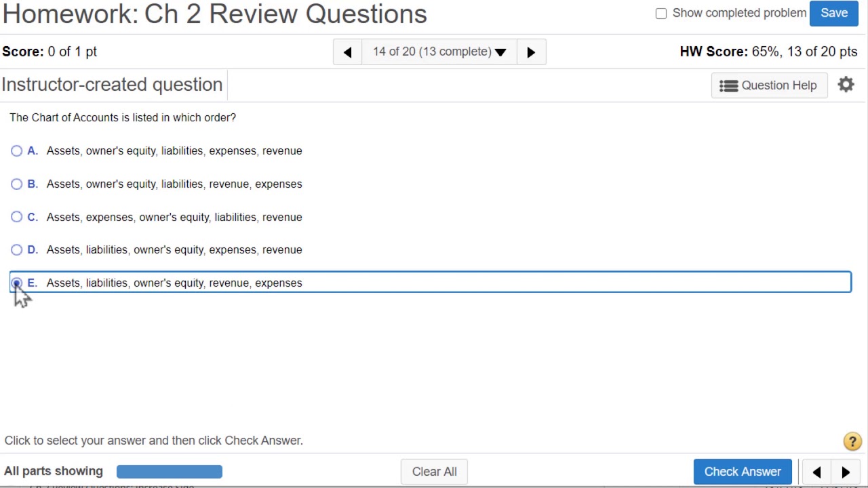Open Question Help menu

coord(769,85)
